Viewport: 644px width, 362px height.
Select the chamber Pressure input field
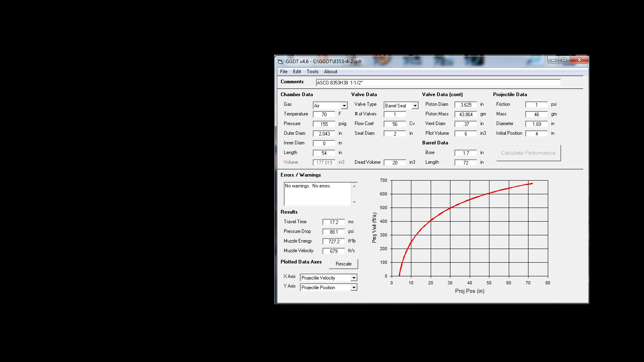coord(324,124)
